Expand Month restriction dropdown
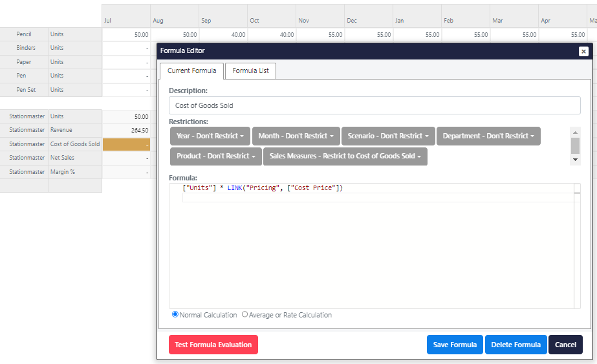 tap(296, 136)
